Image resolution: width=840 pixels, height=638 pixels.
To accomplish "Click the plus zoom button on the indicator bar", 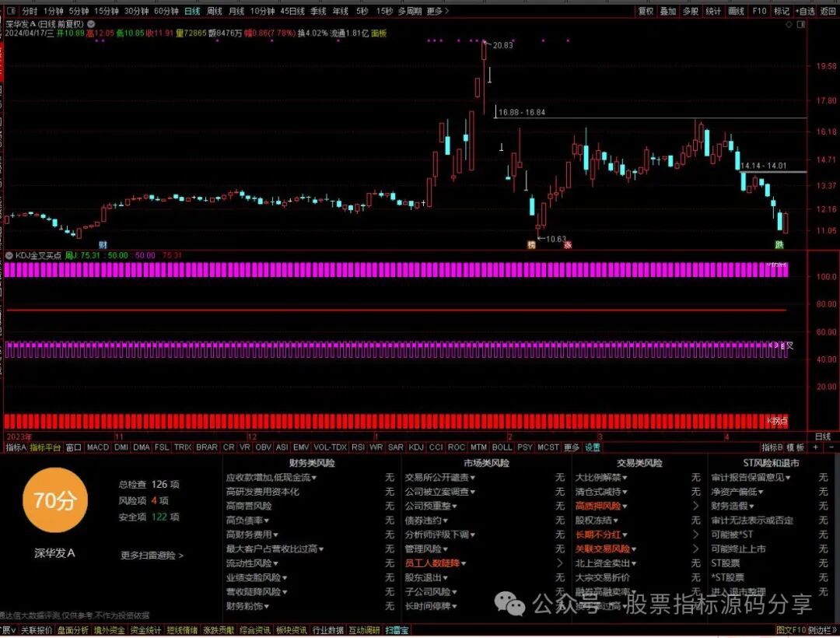I will (x=815, y=447).
